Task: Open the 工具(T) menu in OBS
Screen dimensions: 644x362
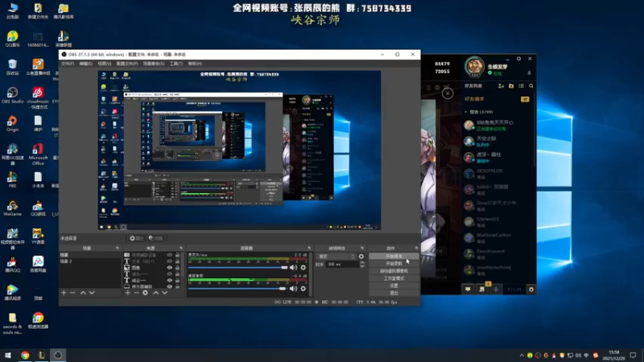Action: pos(176,64)
